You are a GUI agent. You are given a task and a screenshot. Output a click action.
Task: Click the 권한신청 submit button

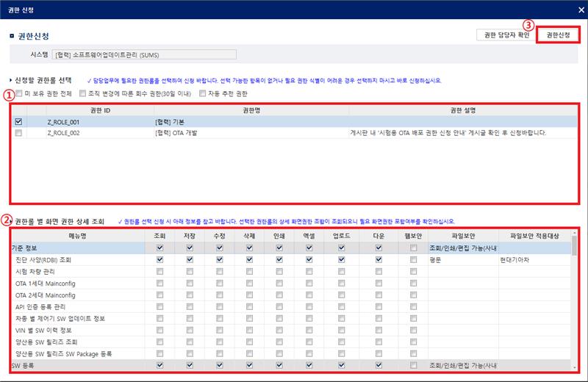(x=558, y=35)
